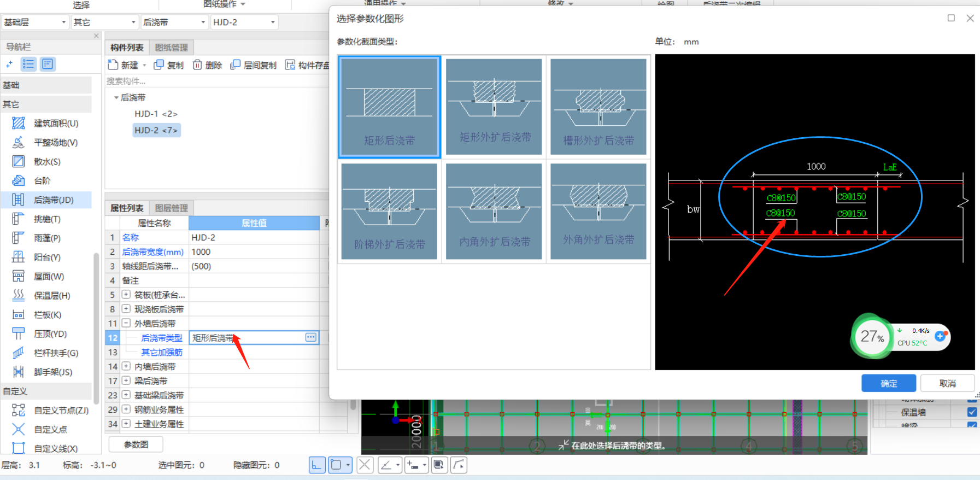Switch to the 图层管理 tab

171,208
